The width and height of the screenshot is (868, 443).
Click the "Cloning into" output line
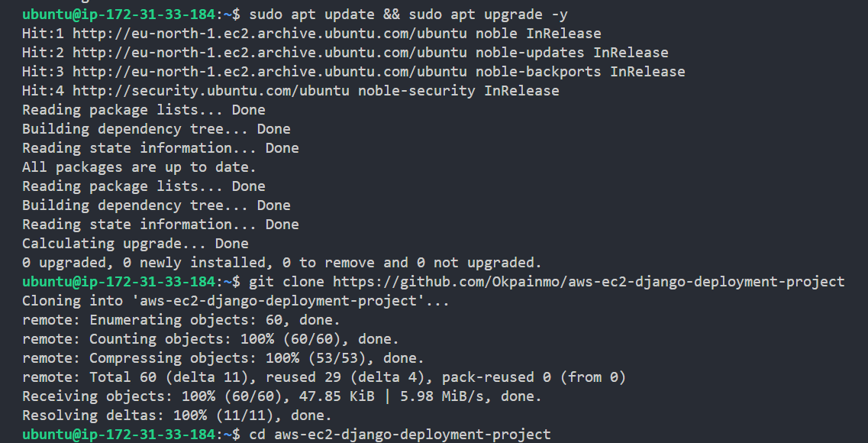coord(236,301)
